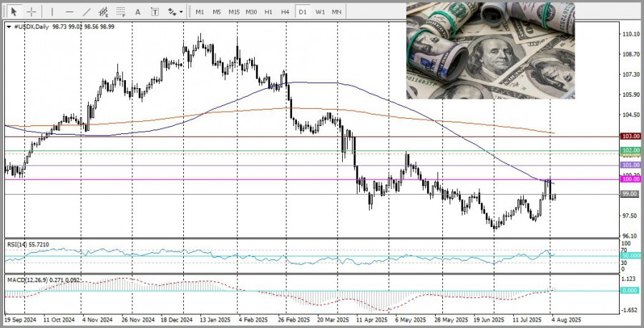Viewport: 644px width, 328px height.
Task: Click the #USDX,Daily chart title text
Action: (31, 26)
